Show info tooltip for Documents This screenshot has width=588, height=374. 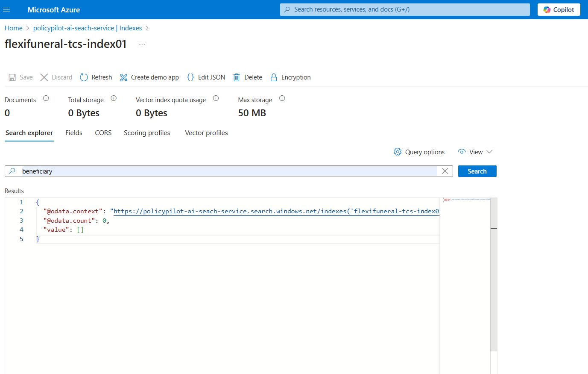coord(46,98)
